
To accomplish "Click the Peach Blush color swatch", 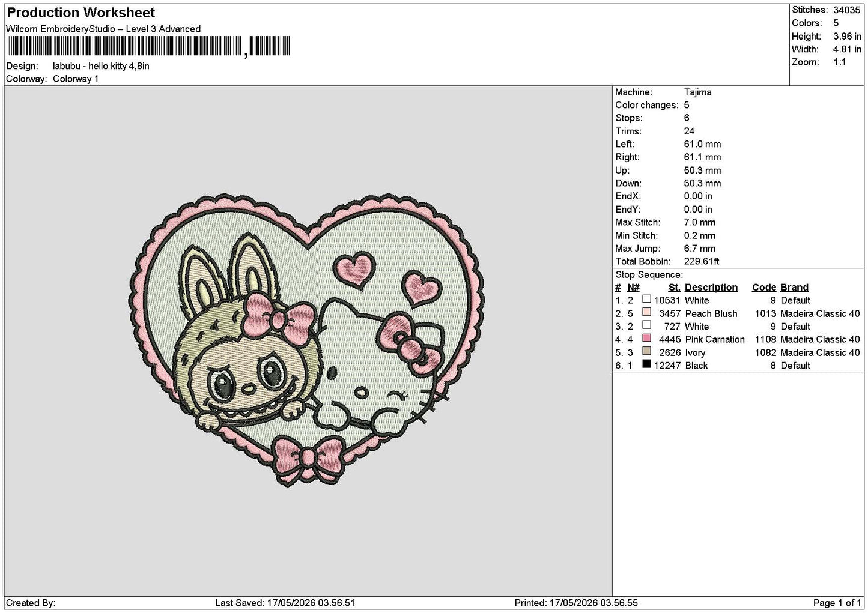I will [x=646, y=312].
